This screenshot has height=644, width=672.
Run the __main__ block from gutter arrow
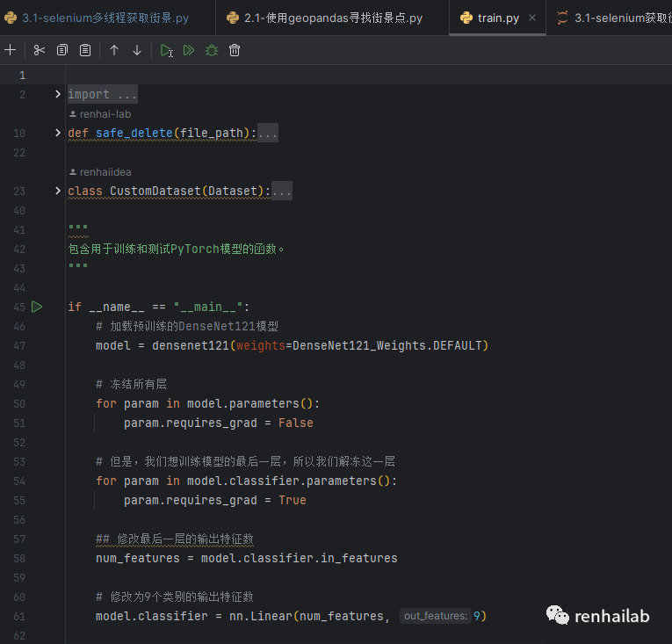tap(37, 307)
